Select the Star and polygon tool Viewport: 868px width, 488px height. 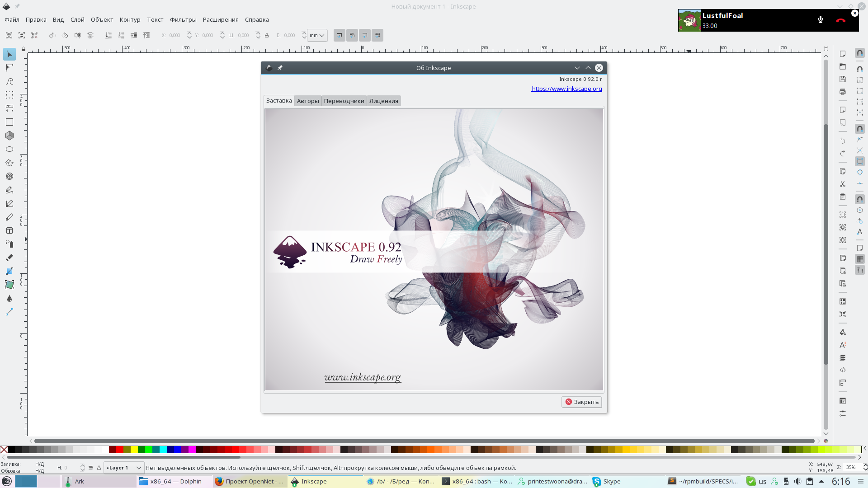(9, 163)
